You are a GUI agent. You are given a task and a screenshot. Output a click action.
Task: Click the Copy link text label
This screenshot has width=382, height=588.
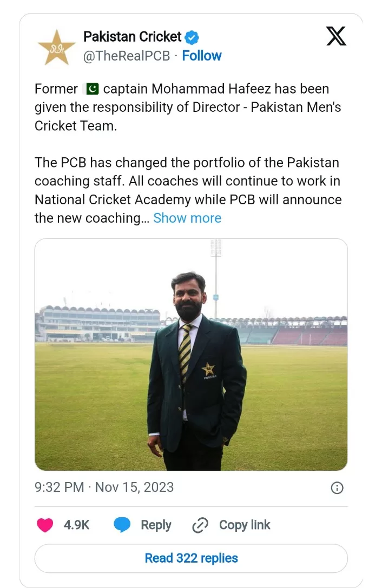(x=245, y=525)
